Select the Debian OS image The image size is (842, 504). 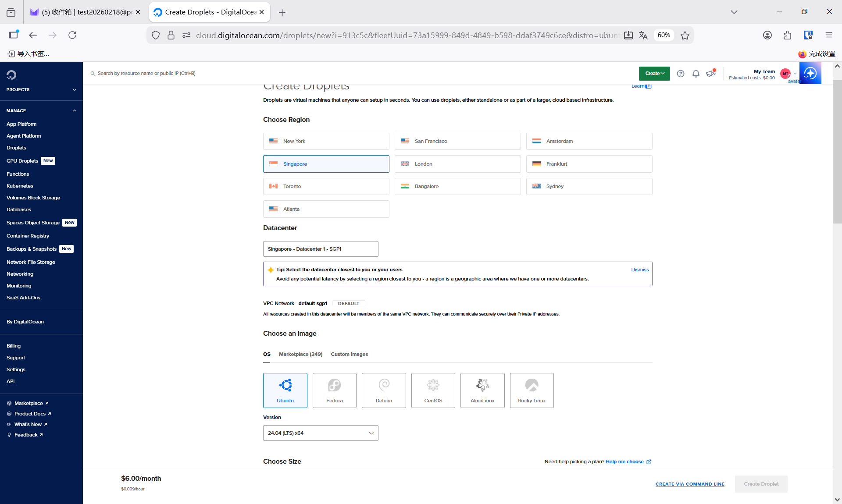coord(384,390)
